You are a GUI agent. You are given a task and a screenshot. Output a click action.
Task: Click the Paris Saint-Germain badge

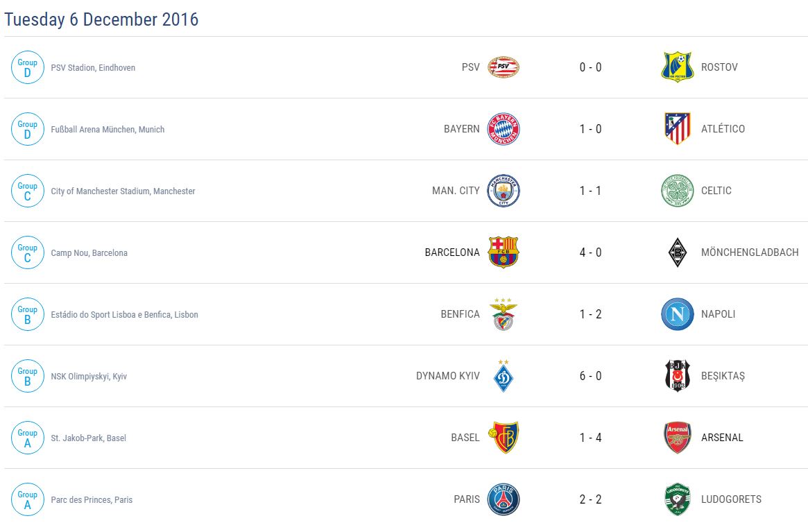[x=503, y=499]
